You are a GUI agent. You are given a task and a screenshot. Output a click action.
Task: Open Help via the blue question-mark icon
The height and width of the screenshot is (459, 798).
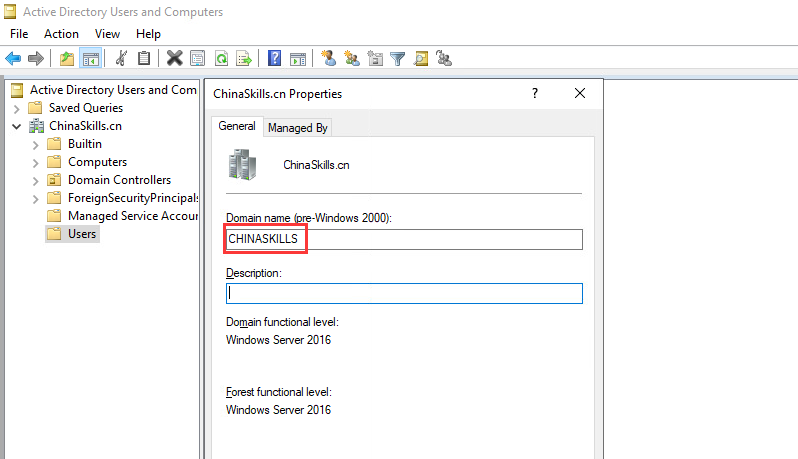tap(274, 59)
